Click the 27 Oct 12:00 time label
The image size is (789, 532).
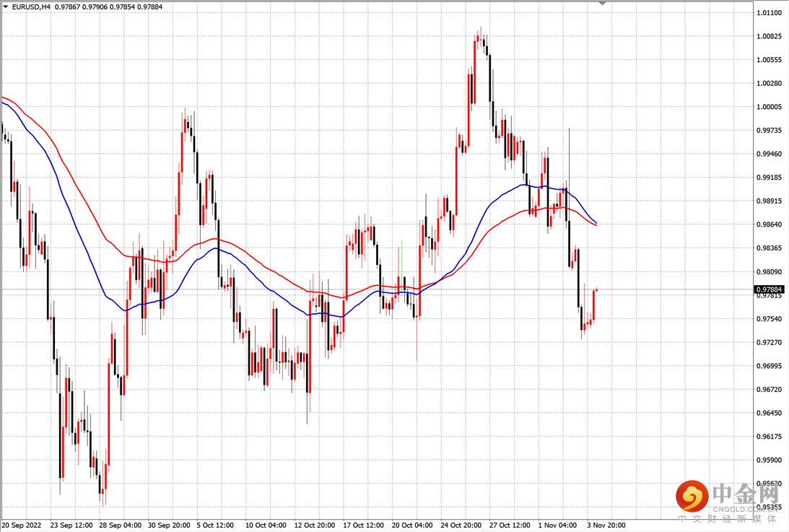click(510, 526)
